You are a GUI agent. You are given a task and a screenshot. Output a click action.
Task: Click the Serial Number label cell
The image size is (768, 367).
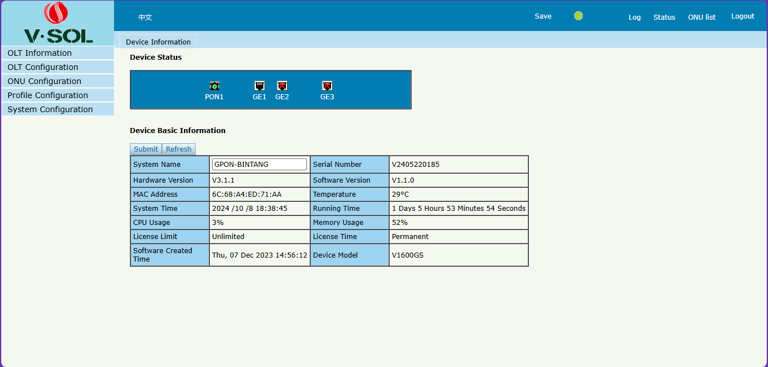pyautogui.click(x=350, y=164)
